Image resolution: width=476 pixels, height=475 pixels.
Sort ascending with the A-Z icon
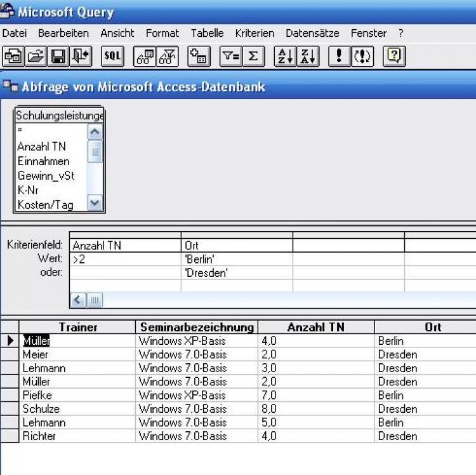pos(285,56)
